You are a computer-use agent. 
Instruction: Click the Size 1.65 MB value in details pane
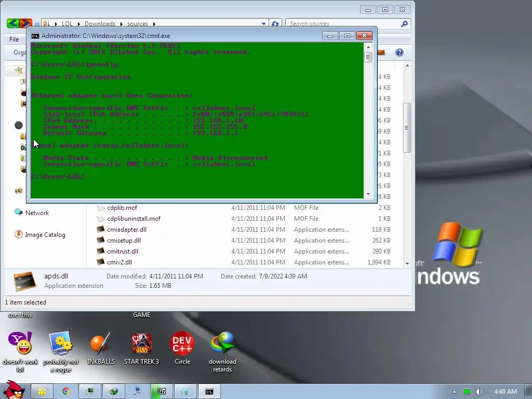click(x=160, y=286)
